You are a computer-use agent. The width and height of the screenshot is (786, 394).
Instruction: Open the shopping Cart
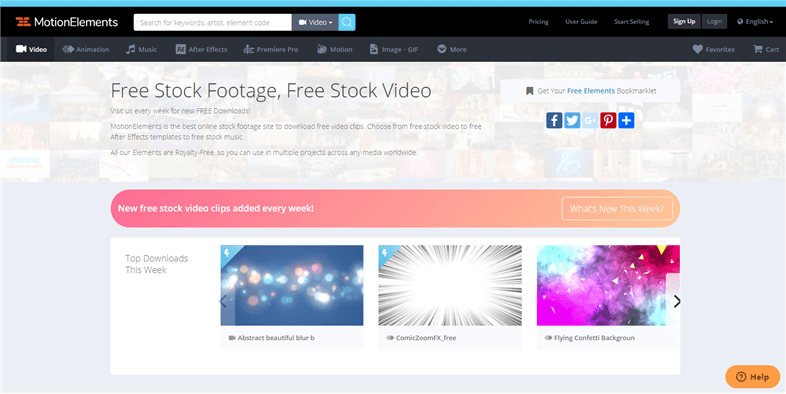coord(766,49)
